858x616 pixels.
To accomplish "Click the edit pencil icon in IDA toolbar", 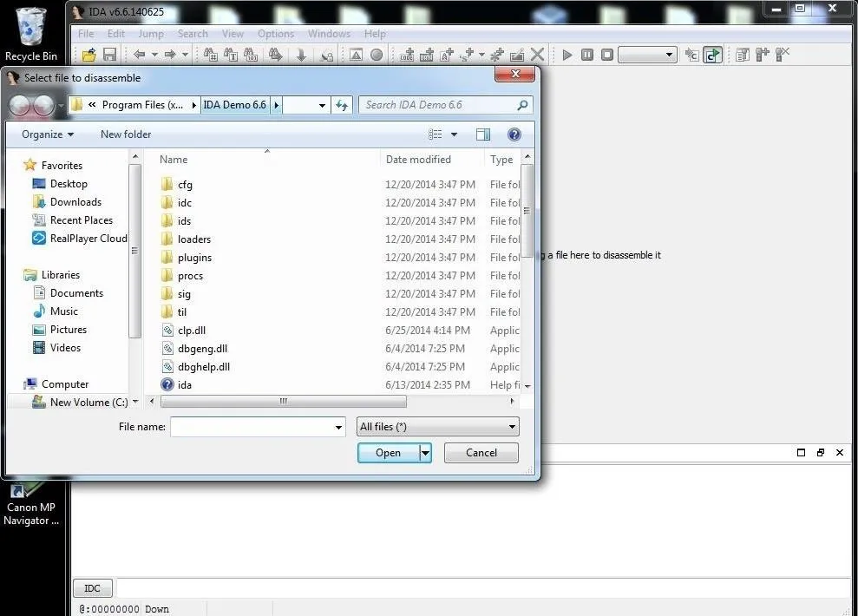I will [x=517, y=55].
